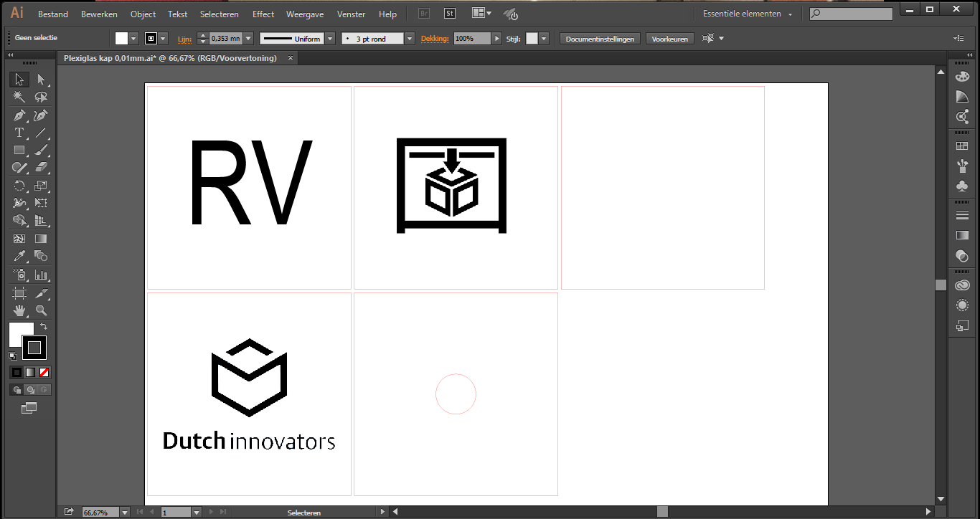The height and width of the screenshot is (519, 980).
Task: Select the Shape Builder tool
Action: [19, 221]
